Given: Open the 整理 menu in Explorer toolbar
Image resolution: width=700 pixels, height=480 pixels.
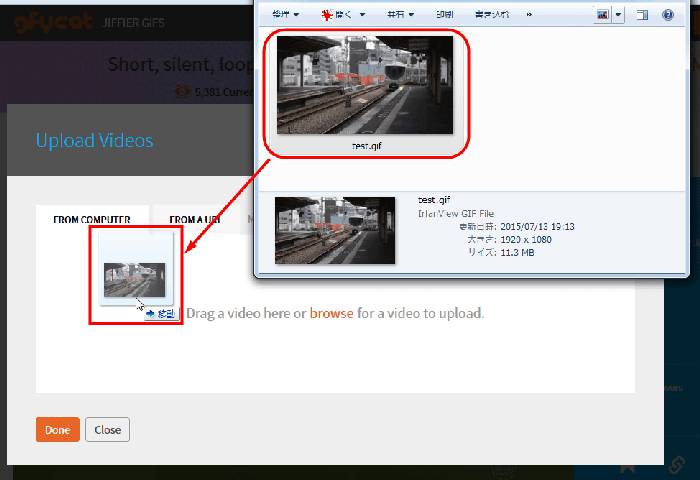Looking at the screenshot, I should click(x=285, y=15).
